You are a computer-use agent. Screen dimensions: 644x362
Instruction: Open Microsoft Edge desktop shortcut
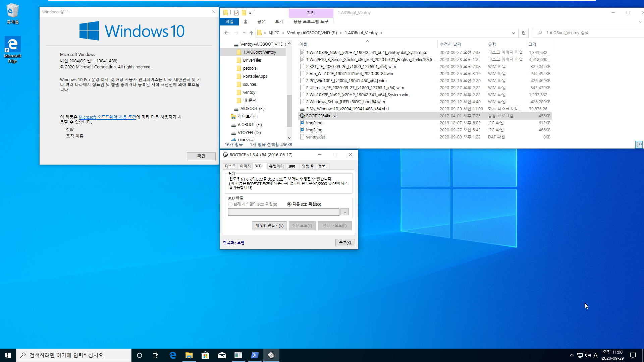click(x=12, y=50)
